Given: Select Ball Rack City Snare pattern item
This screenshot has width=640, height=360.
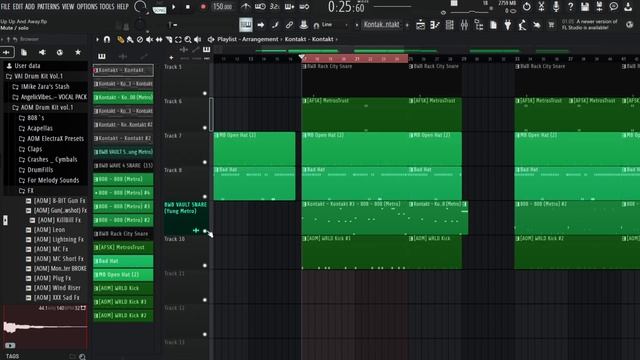Looking at the screenshot, I should click(x=123, y=233).
